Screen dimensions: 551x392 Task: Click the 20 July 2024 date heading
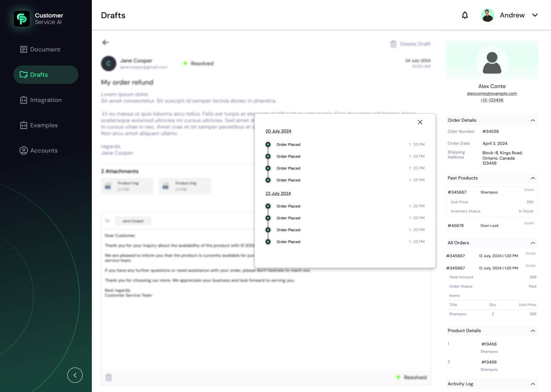[278, 131]
